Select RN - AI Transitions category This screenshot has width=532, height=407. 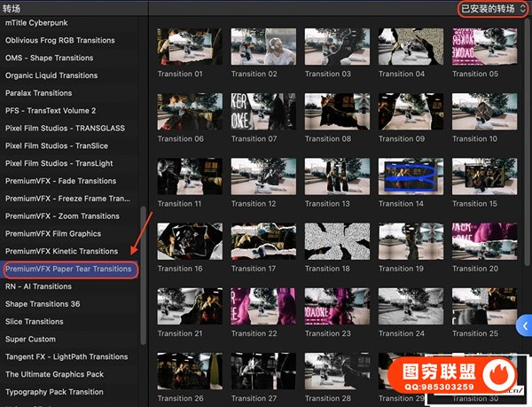pos(38,286)
